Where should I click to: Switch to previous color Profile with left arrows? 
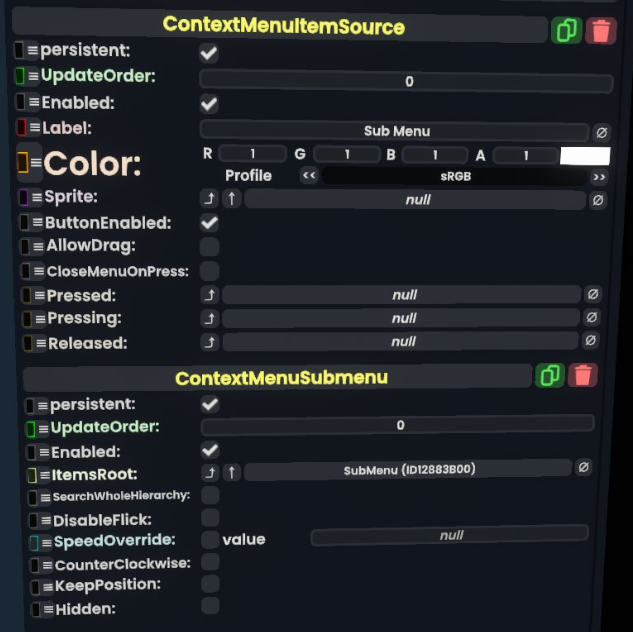pyautogui.click(x=309, y=176)
